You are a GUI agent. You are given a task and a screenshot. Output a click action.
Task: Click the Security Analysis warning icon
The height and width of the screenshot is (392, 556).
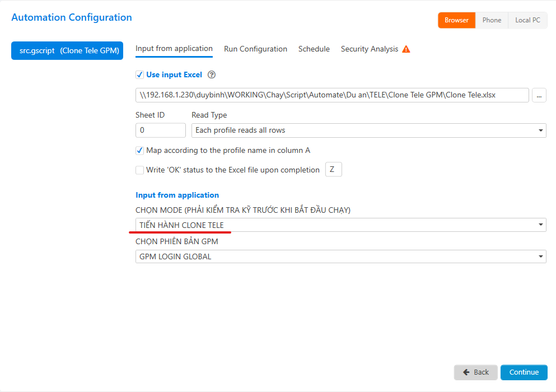coord(406,49)
